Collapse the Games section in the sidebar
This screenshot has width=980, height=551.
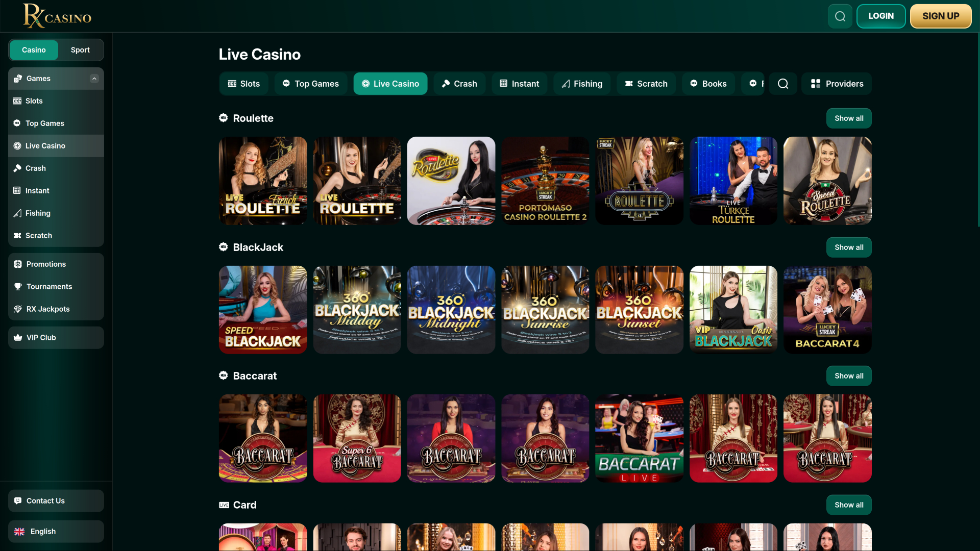94,79
